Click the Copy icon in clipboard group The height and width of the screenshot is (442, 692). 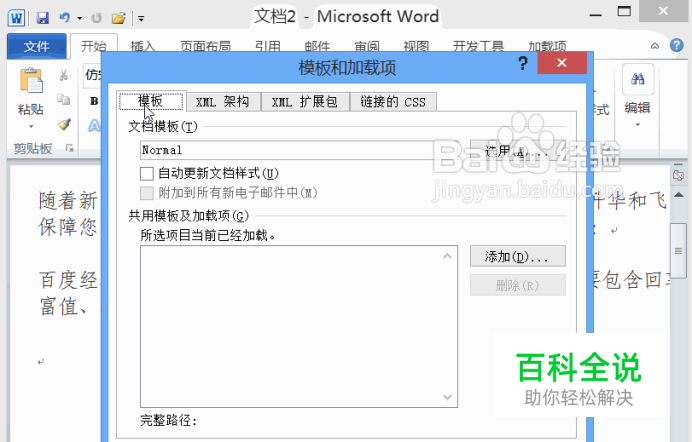click(x=64, y=100)
